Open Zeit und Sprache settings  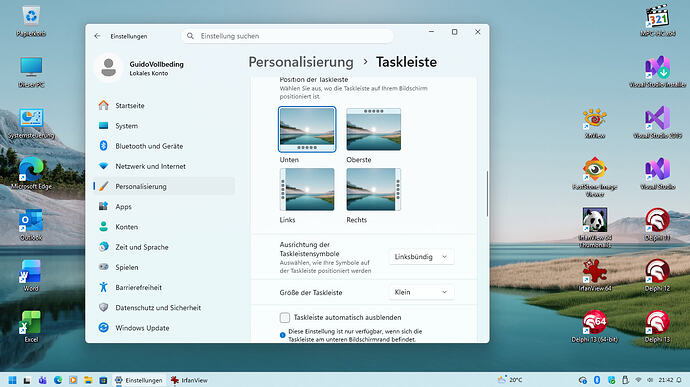click(164, 247)
